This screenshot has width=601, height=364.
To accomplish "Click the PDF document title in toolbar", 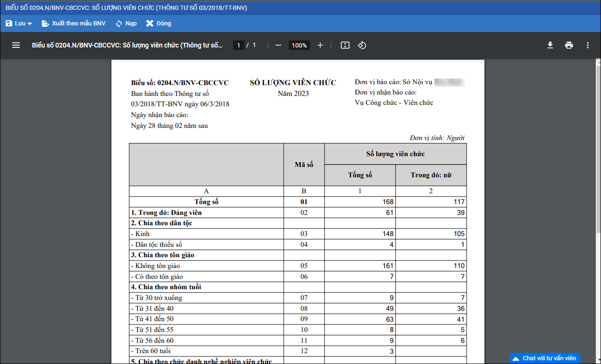I will click(127, 45).
